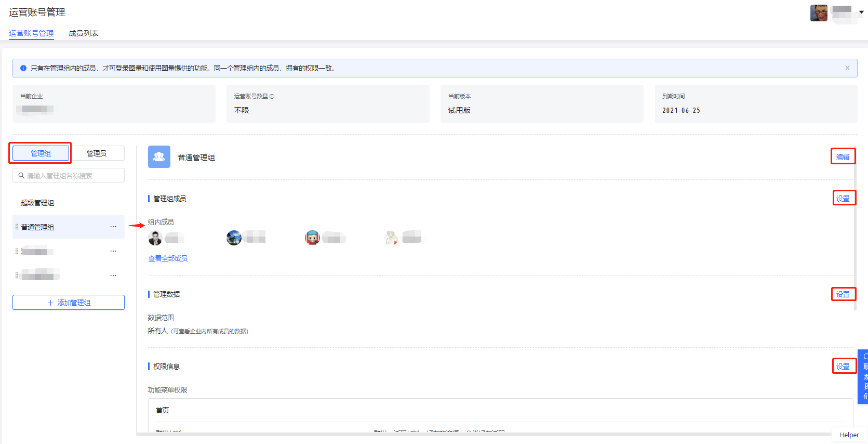Click the second member's globe avatar
This screenshot has width=868, height=444.
click(x=234, y=238)
